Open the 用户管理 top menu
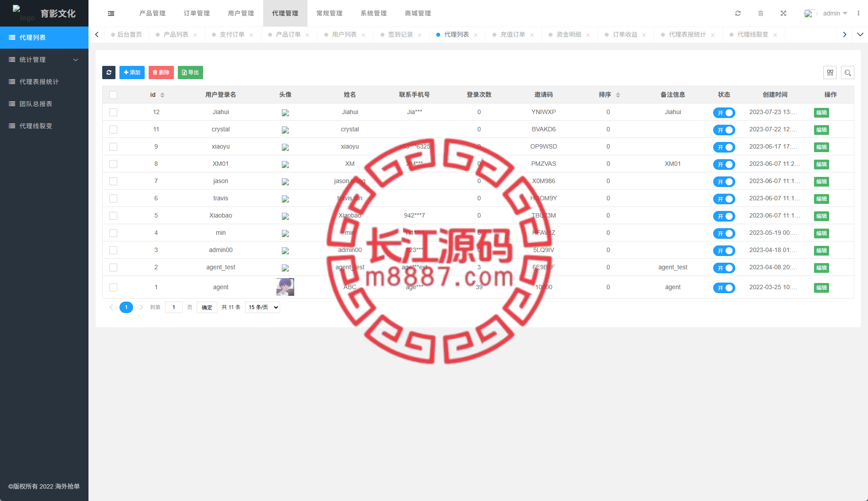The height and width of the screenshot is (501, 868). (241, 13)
